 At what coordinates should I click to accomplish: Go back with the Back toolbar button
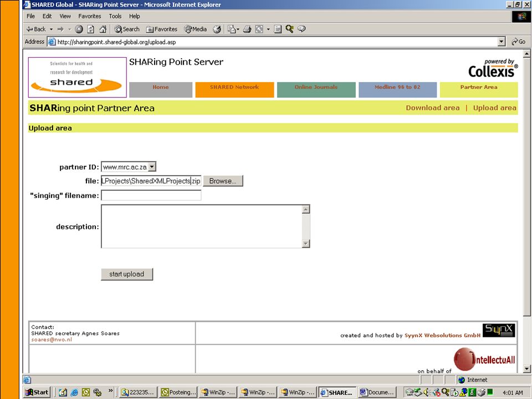(36, 29)
